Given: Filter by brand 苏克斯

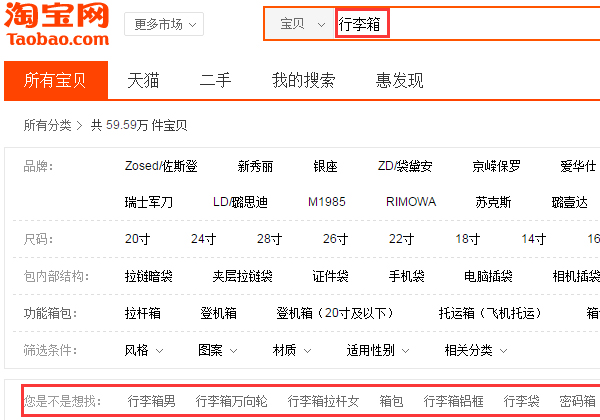Looking at the screenshot, I should [x=493, y=202].
